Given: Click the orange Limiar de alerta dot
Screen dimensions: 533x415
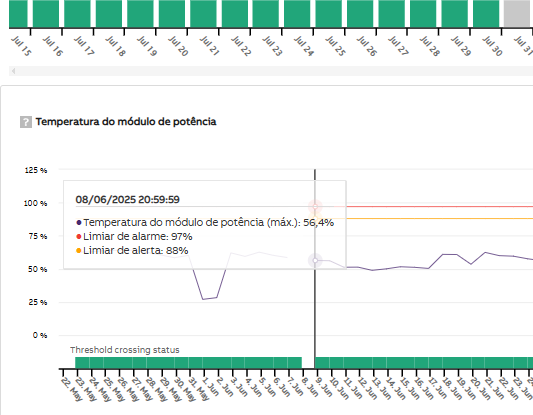Looking at the screenshot, I should pos(79,251).
